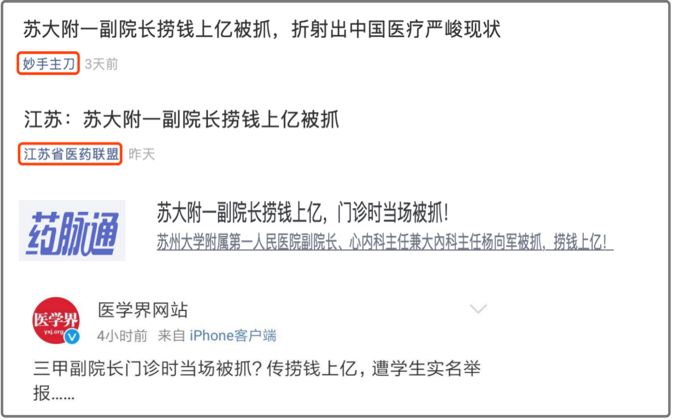Open the 药脉通 logo thumbnail
Image resolution: width=675 pixels, height=420 pixels.
(x=72, y=231)
